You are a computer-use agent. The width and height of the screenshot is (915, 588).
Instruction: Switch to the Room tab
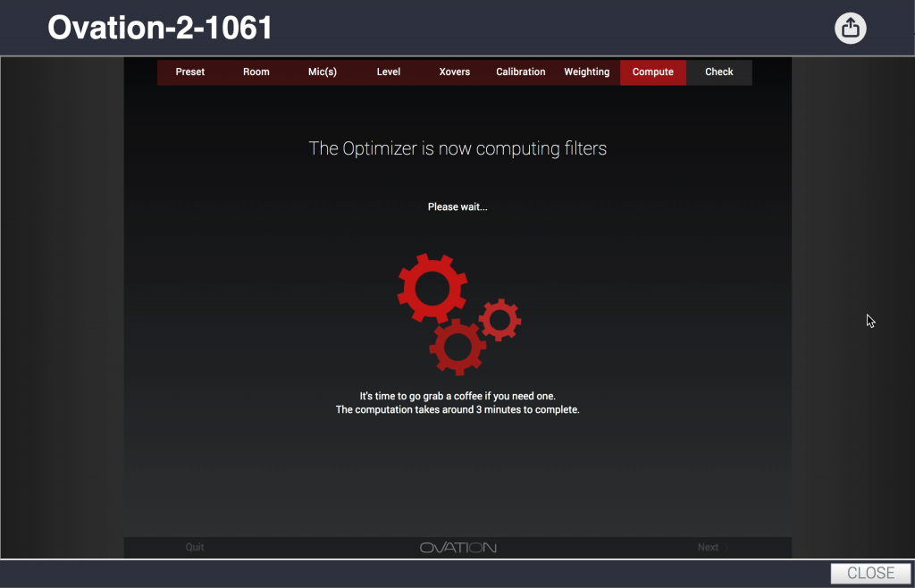pos(256,71)
